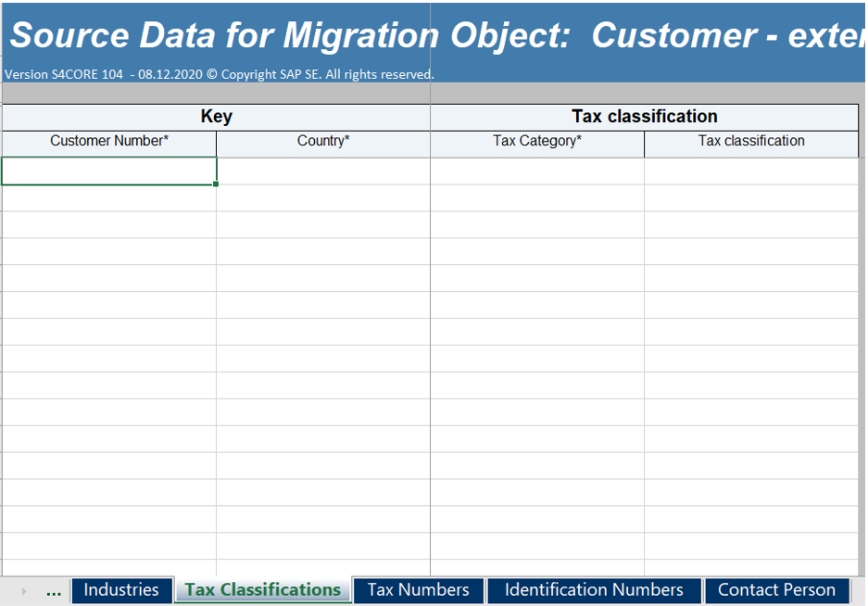868x606 pixels.
Task: Click the merged Key group header
Action: pos(216,118)
